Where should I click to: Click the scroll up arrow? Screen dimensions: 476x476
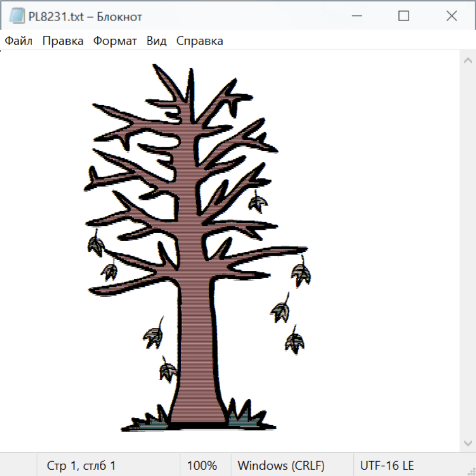click(x=468, y=61)
